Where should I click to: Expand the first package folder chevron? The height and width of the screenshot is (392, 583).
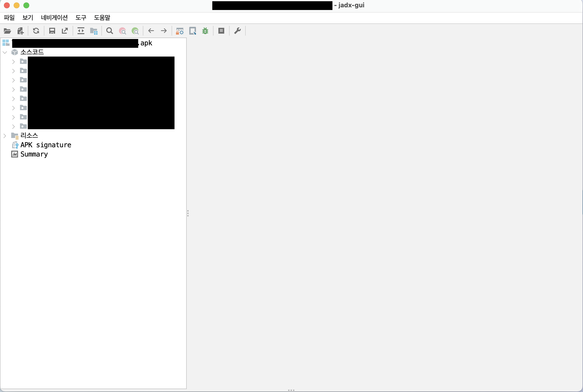[x=13, y=62]
